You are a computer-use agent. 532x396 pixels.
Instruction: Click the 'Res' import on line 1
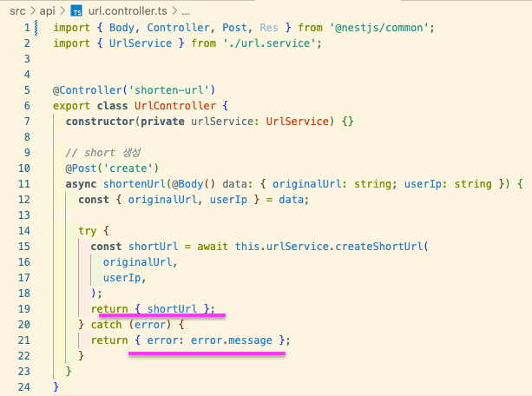(x=269, y=28)
